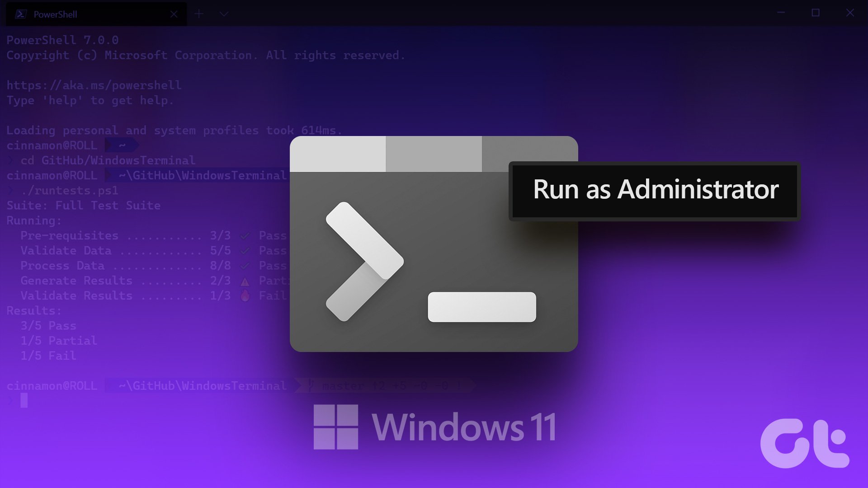Click the git branch icon next to master
The width and height of the screenshot is (868, 488).
[311, 385]
